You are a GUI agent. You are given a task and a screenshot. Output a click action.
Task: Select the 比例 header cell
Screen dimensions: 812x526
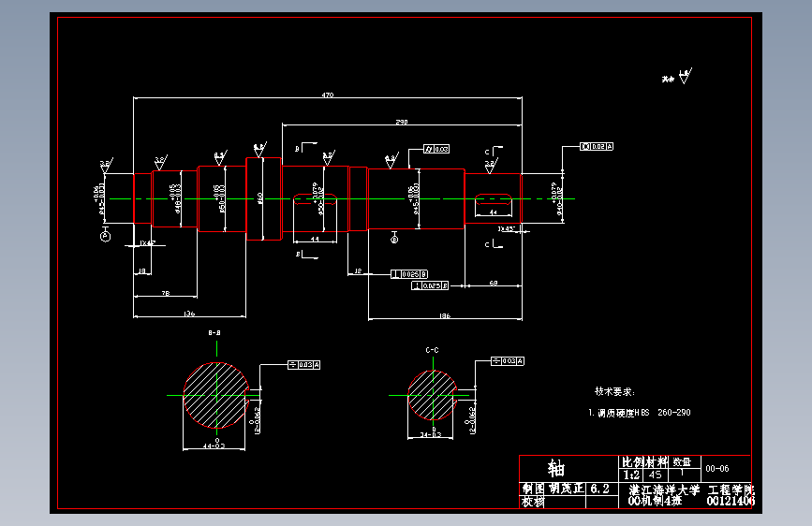(632, 461)
